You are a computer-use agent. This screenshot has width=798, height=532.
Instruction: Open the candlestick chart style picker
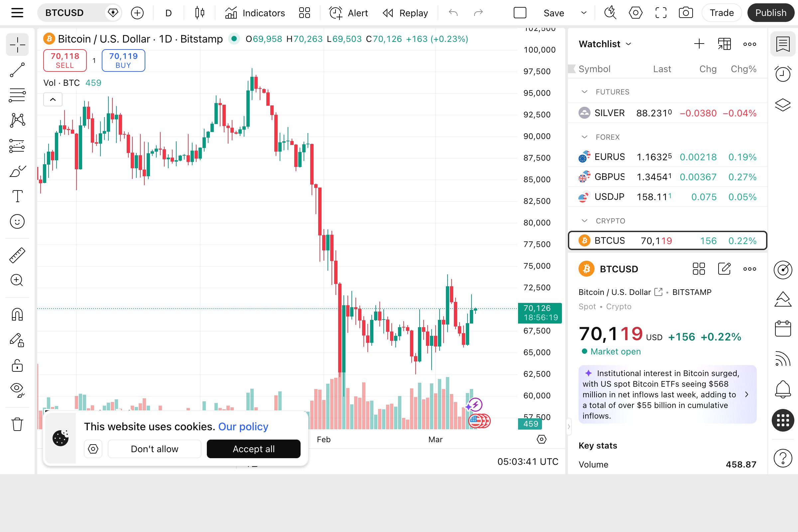point(199,13)
